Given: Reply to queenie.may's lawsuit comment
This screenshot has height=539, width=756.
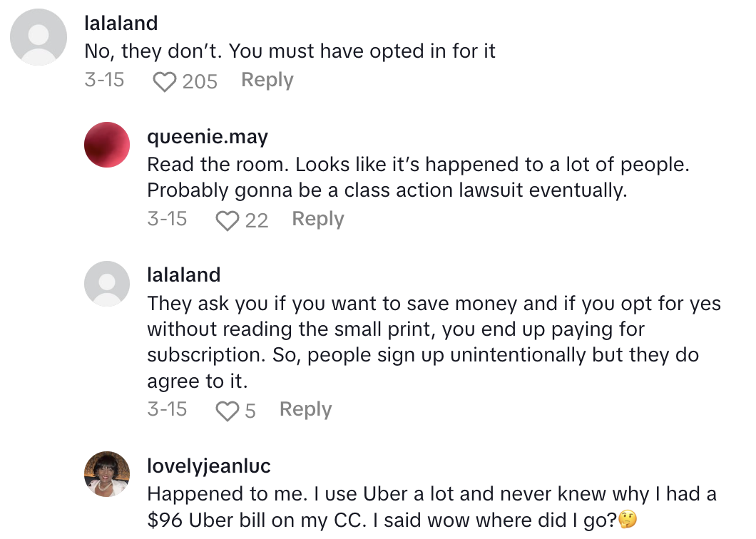Looking at the screenshot, I should pyautogui.click(x=317, y=220).
